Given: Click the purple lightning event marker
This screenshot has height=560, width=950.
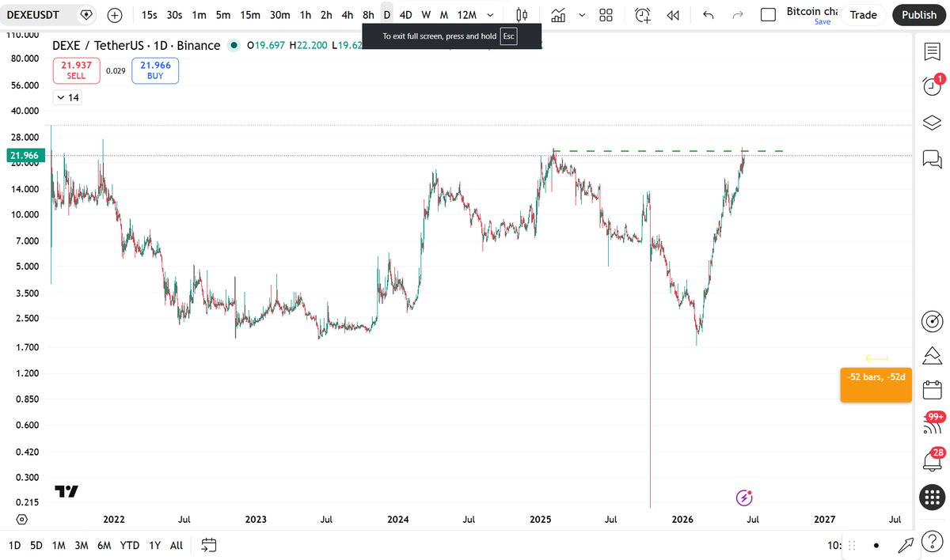Looking at the screenshot, I should point(744,498).
